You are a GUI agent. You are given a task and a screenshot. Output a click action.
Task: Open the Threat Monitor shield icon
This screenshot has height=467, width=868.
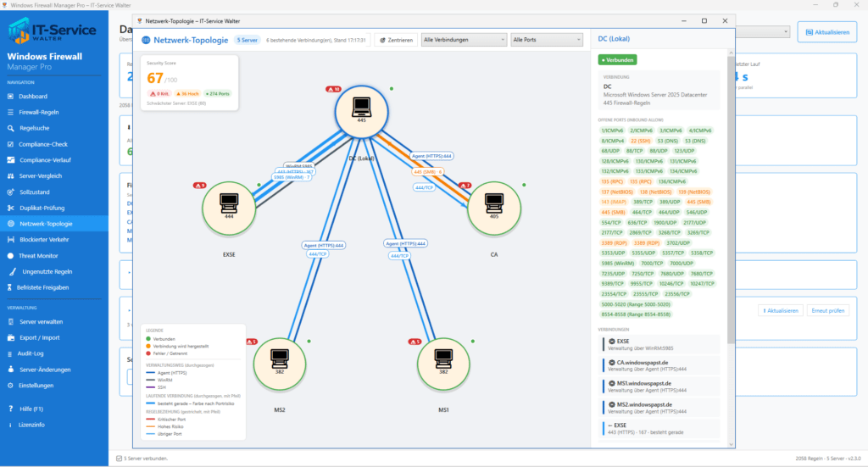point(10,256)
